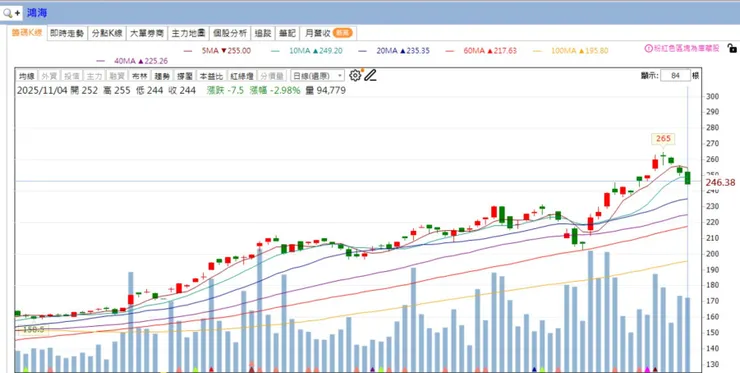The image size is (740, 373).
Task: Click the pink info circle icon
Action: [x=648, y=48]
